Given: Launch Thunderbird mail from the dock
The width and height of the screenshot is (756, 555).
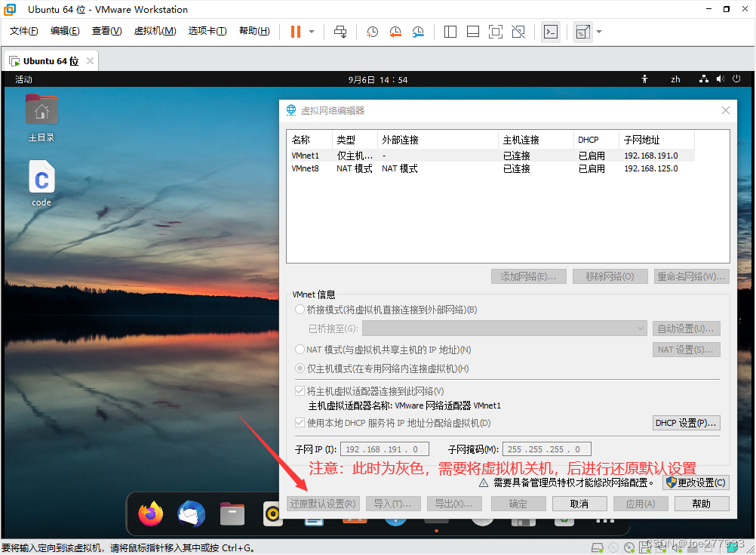Looking at the screenshot, I should click(192, 513).
